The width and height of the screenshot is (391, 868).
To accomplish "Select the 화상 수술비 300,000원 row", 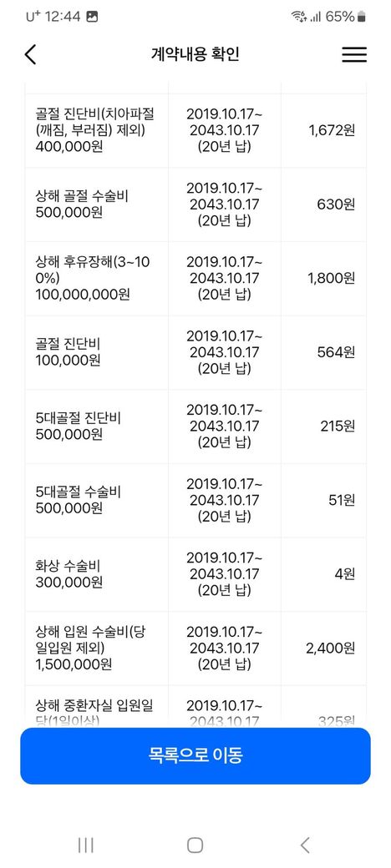I will 195,574.
